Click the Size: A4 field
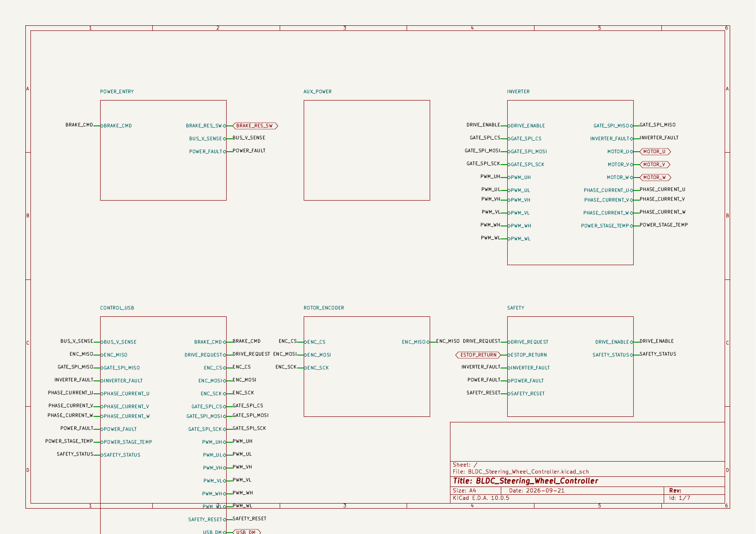This screenshot has width=756, height=534. (x=464, y=491)
